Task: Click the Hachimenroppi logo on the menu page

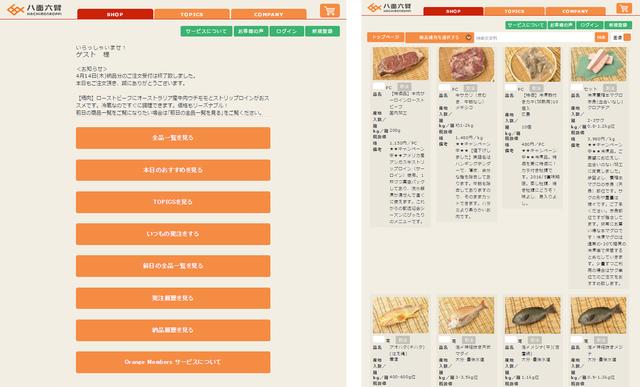Action: coord(34,9)
